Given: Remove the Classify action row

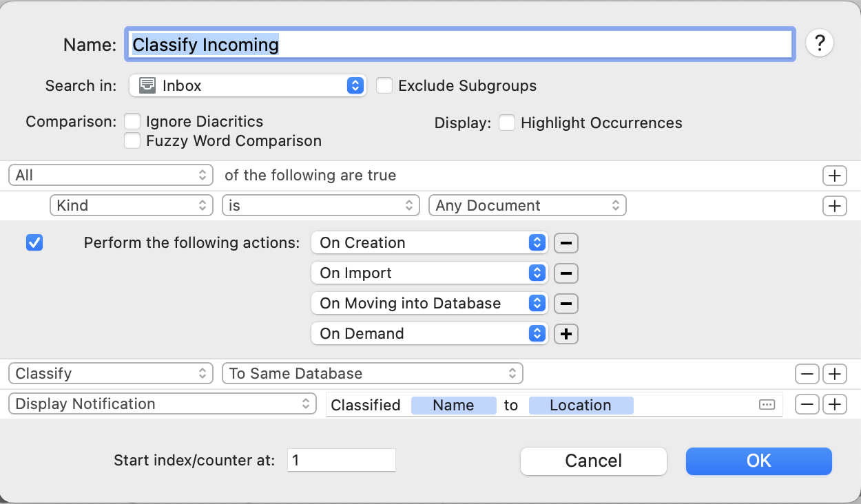Looking at the screenshot, I should point(807,374).
